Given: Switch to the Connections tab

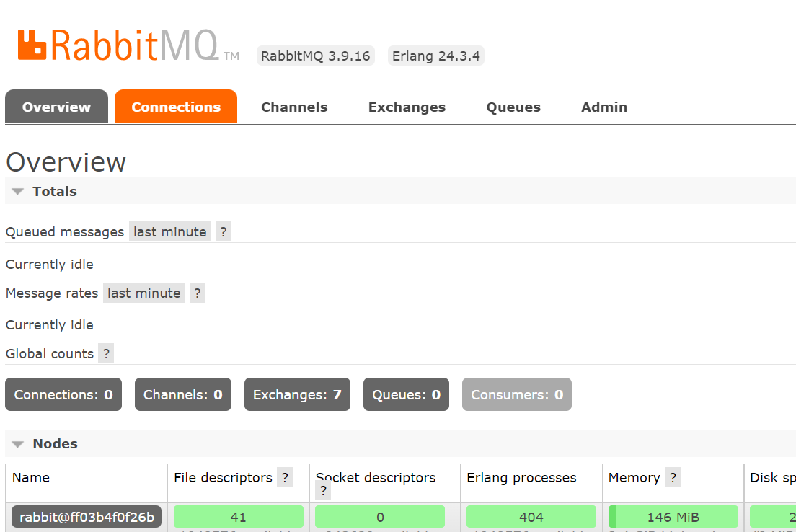Looking at the screenshot, I should click(176, 107).
